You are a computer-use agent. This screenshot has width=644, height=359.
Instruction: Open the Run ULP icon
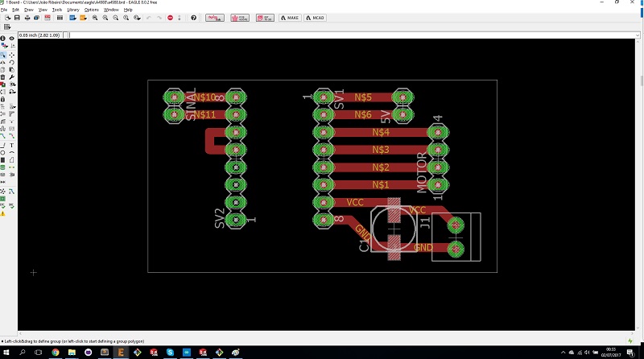pyautogui.click(x=83, y=18)
